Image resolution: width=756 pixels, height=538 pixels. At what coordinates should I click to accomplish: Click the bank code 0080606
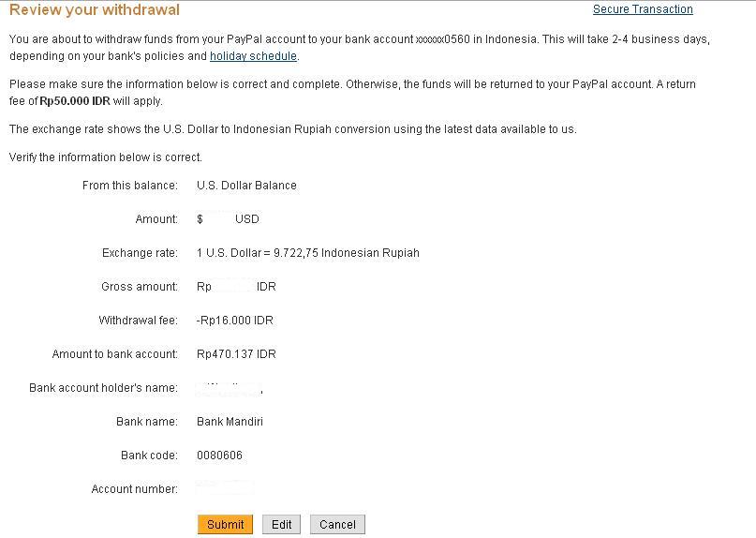(219, 456)
